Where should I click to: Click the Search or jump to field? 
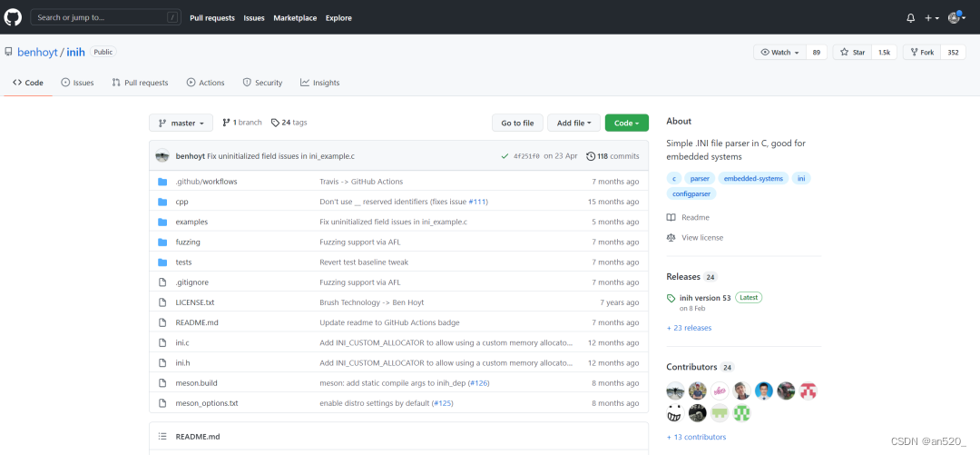click(105, 17)
